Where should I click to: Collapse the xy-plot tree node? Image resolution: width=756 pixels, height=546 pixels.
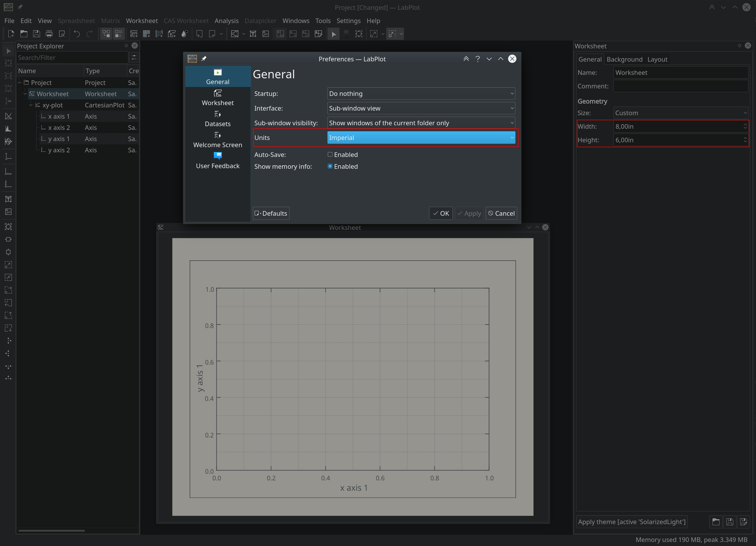(x=31, y=105)
